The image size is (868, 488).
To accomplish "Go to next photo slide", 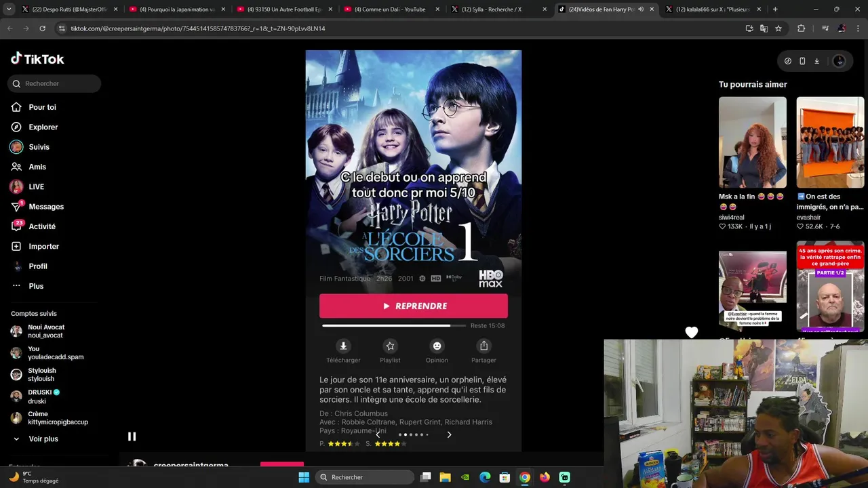I will pyautogui.click(x=449, y=434).
